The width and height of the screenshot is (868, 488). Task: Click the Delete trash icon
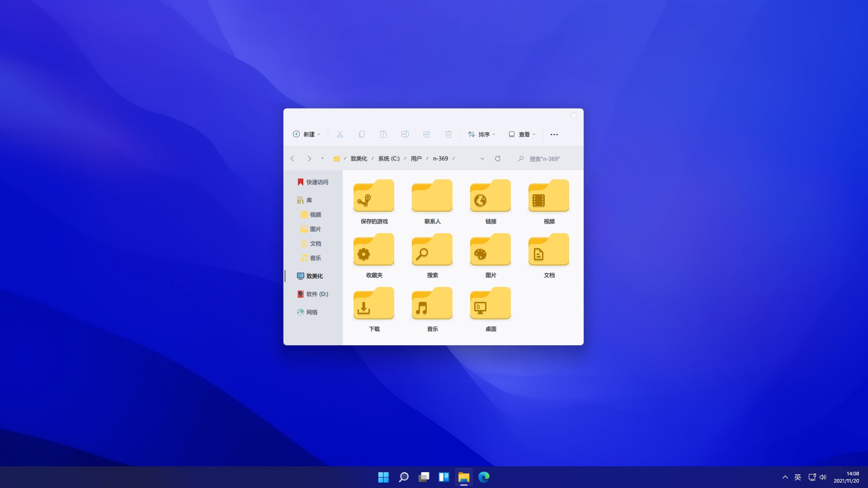point(448,134)
